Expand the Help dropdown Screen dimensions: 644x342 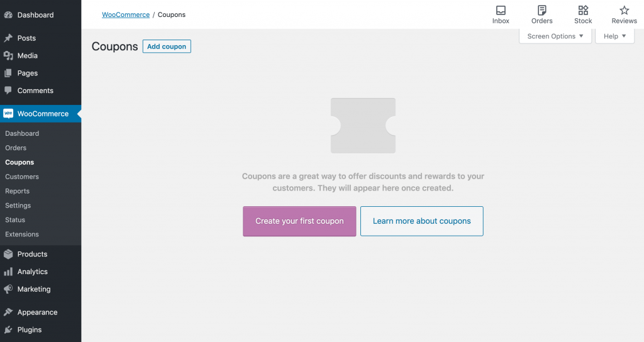tap(615, 36)
